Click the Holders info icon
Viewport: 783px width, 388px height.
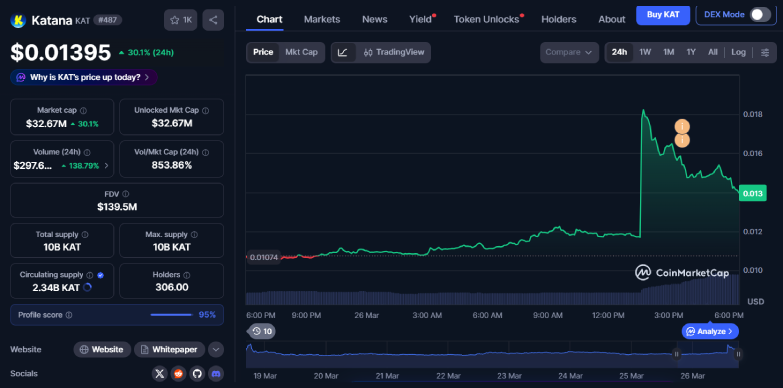(x=186, y=275)
